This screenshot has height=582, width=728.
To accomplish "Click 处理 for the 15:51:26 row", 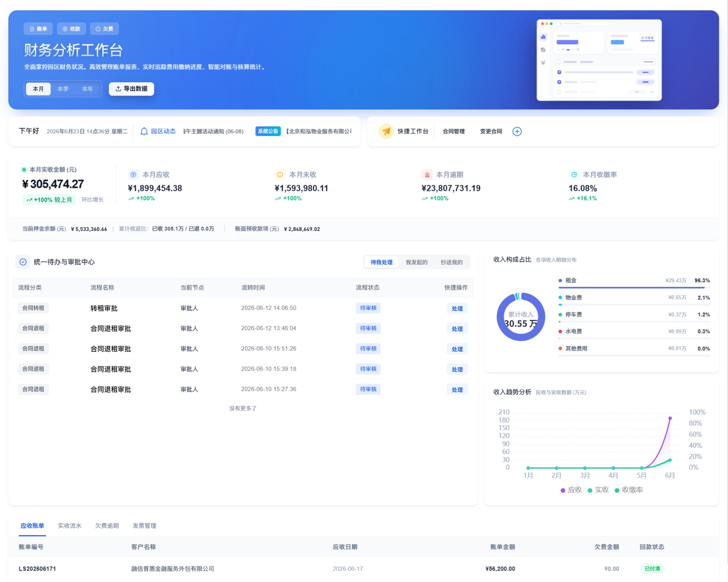I will tap(457, 349).
